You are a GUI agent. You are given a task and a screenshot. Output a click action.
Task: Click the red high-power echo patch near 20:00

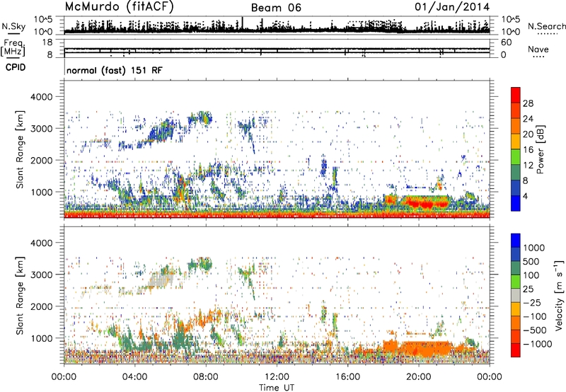pos(426,204)
